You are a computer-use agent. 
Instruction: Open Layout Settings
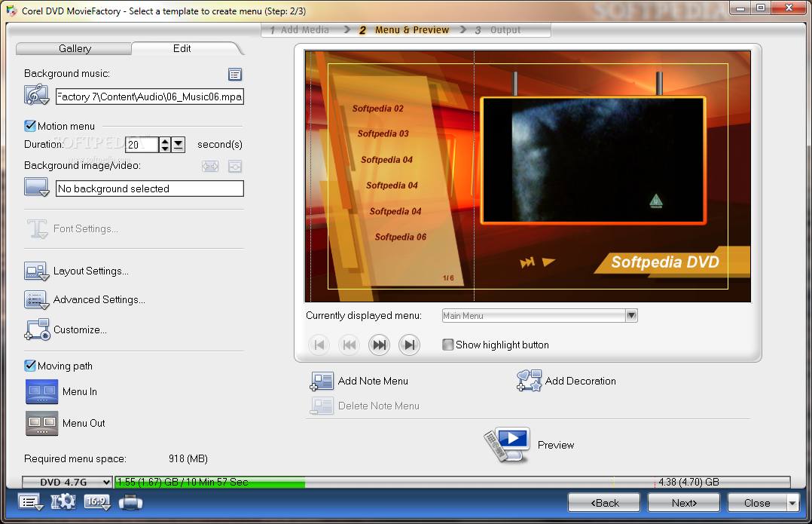pos(76,271)
